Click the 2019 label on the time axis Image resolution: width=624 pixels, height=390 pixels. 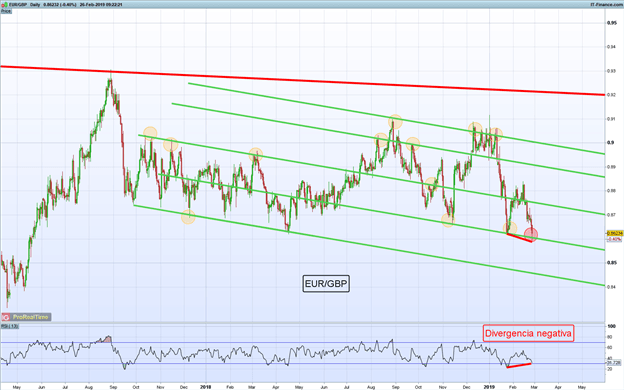[x=489, y=387]
